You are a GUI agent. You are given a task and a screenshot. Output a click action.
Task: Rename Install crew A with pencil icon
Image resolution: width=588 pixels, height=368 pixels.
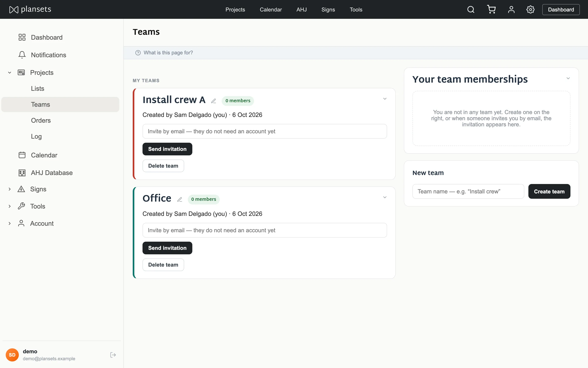[x=214, y=101]
